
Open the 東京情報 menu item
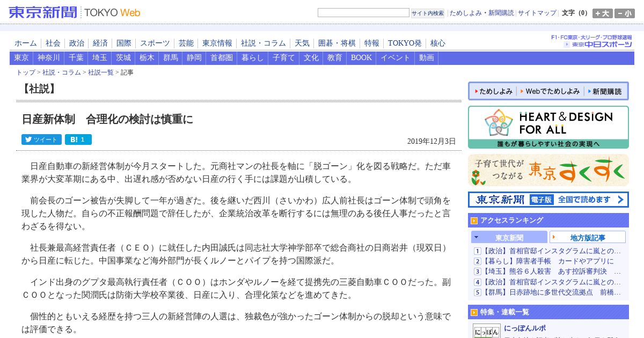click(x=217, y=43)
